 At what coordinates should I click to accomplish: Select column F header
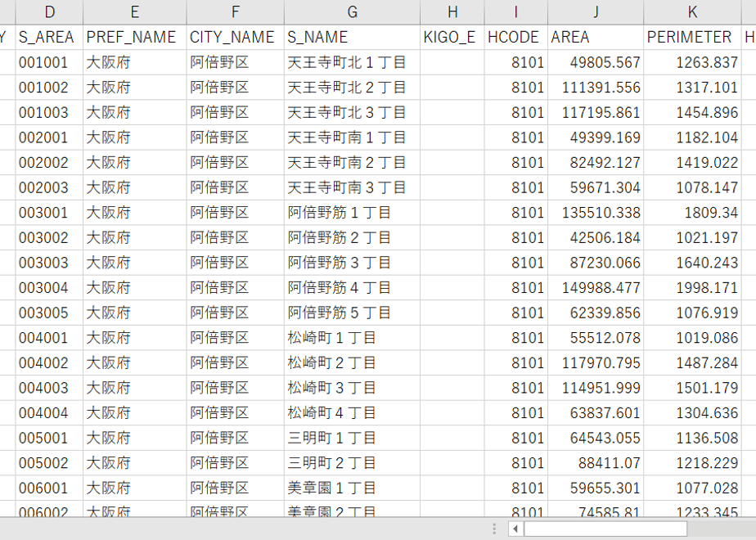point(236,12)
